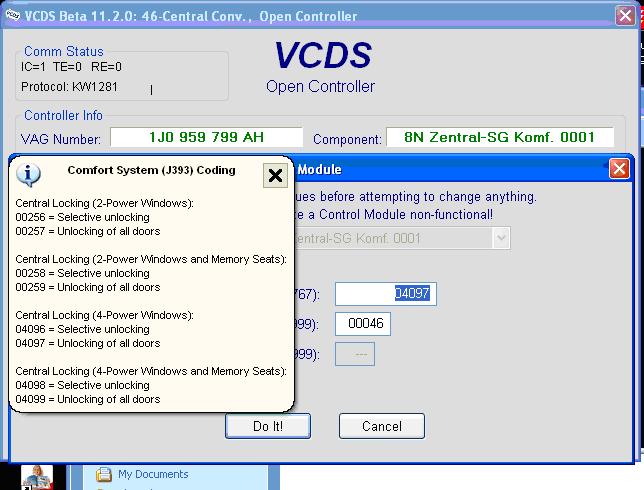Click heading 'Central Locking (4-Power Windows):'
644x490 pixels.
104,315
